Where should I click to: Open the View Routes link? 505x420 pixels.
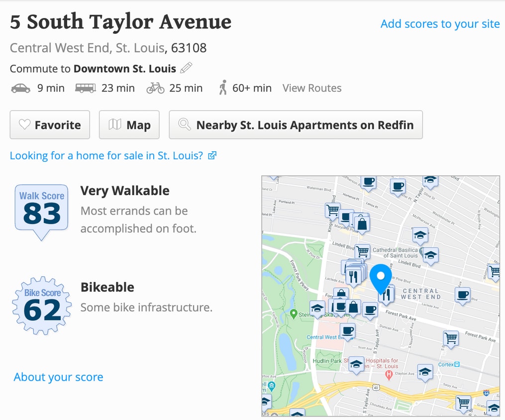pos(312,89)
